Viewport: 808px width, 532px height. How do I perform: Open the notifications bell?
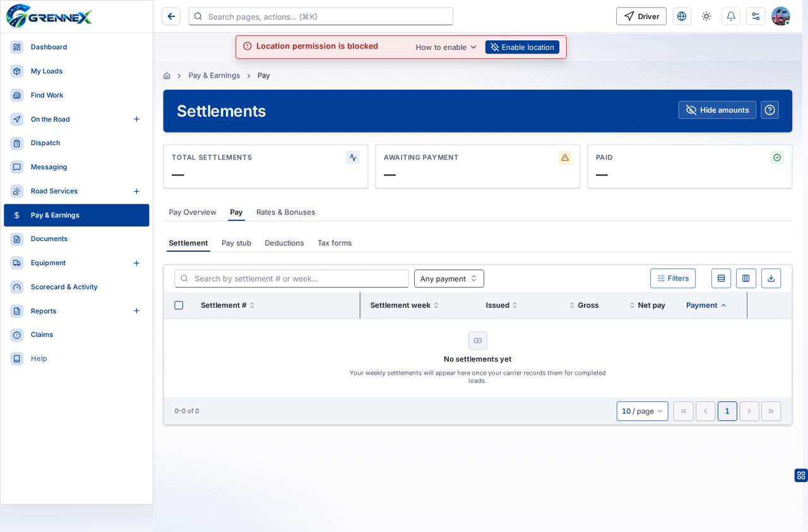coord(731,16)
